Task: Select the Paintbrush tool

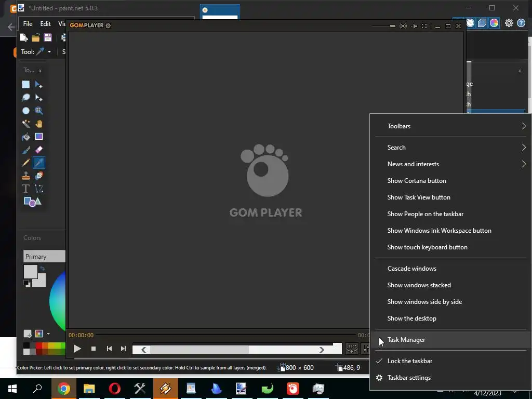Action: point(26,150)
